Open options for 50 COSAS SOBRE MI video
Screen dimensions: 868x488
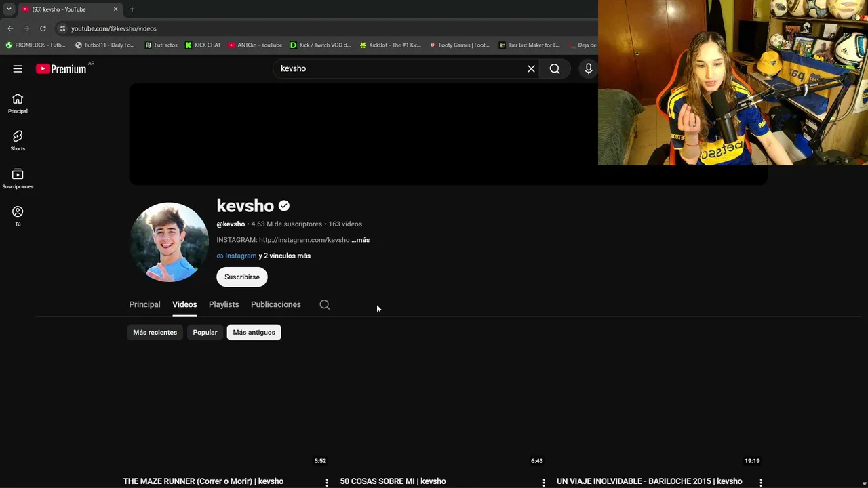tap(543, 483)
